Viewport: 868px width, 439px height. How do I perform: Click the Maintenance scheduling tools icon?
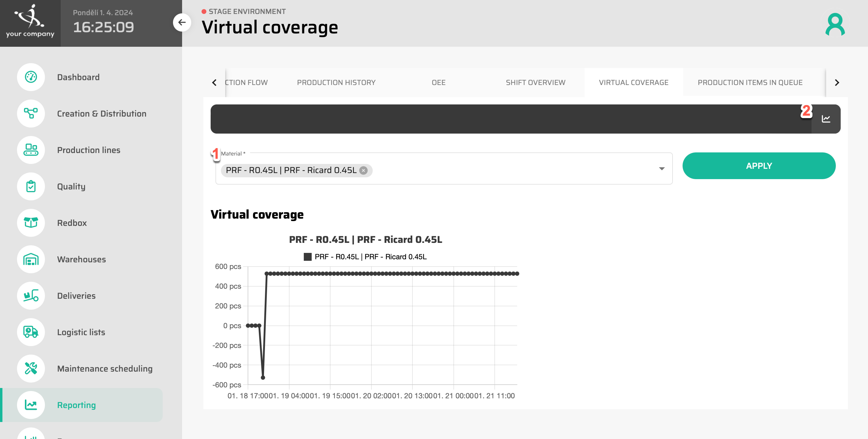coord(31,369)
